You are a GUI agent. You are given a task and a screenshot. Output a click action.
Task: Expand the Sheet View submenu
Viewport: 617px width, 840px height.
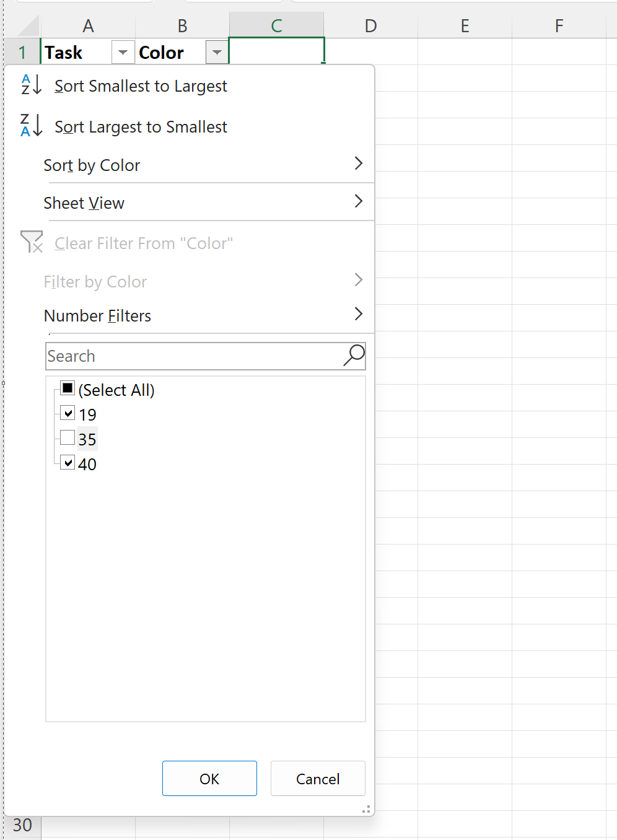[x=359, y=201]
